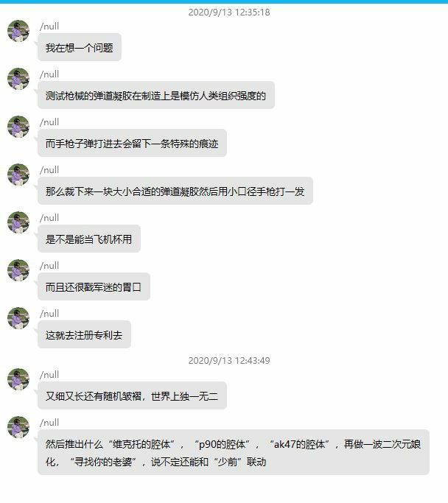Click avatar beside "然后推出什么" message

(18, 427)
